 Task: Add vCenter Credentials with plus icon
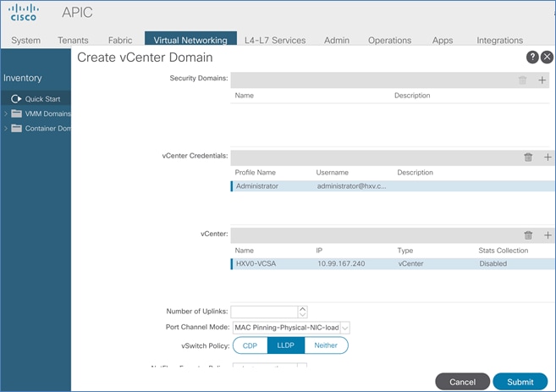548,157
